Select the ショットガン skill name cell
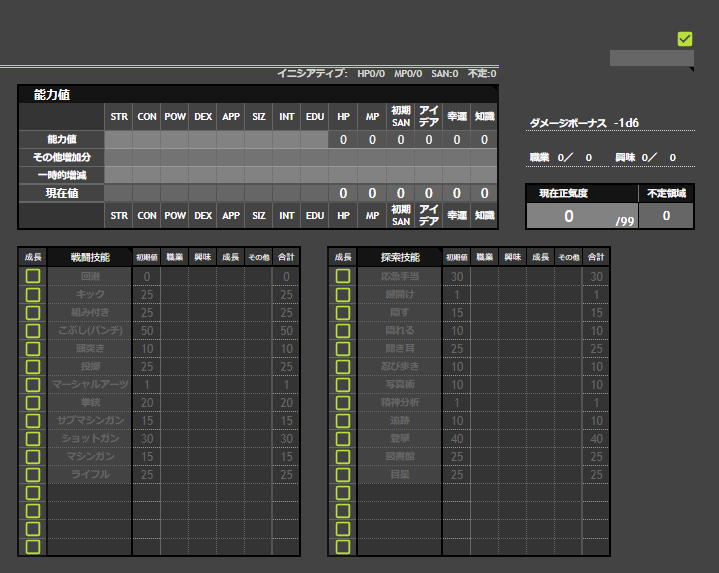719x573 pixels. pyautogui.click(x=90, y=438)
